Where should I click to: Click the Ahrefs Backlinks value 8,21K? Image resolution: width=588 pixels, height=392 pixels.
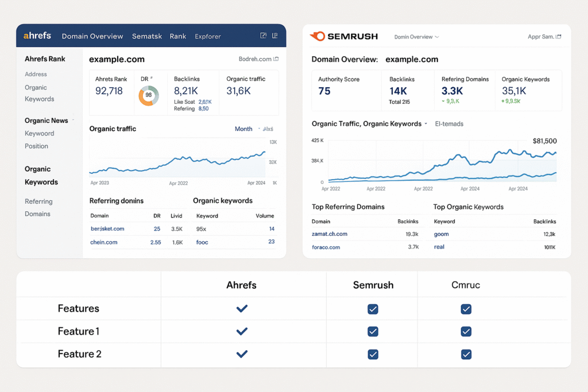pos(185,91)
